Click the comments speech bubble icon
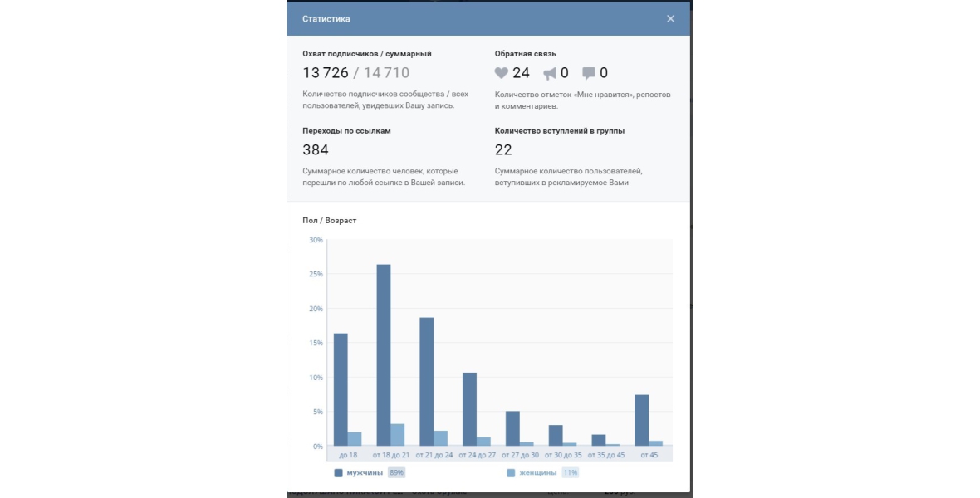980x498 pixels. point(589,74)
